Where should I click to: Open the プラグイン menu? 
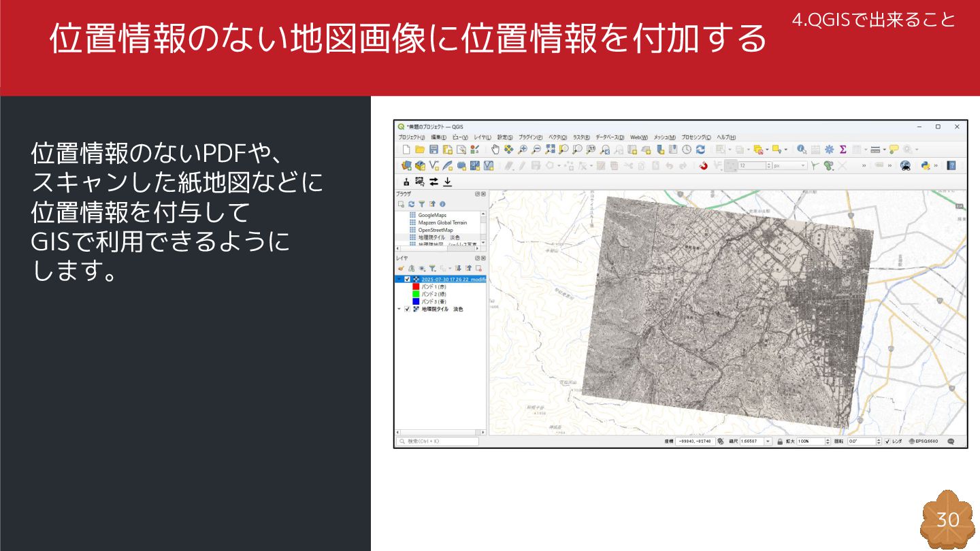tap(531, 137)
